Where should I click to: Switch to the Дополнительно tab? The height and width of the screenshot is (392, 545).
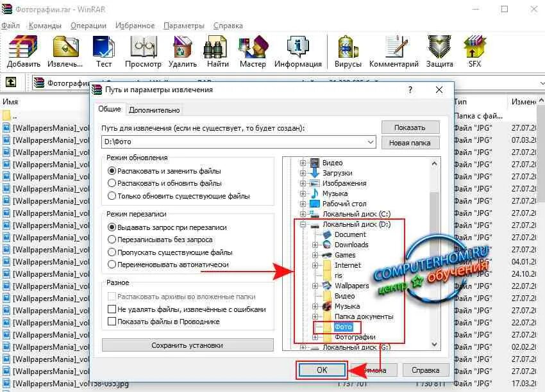pyautogui.click(x=155, y=110)
